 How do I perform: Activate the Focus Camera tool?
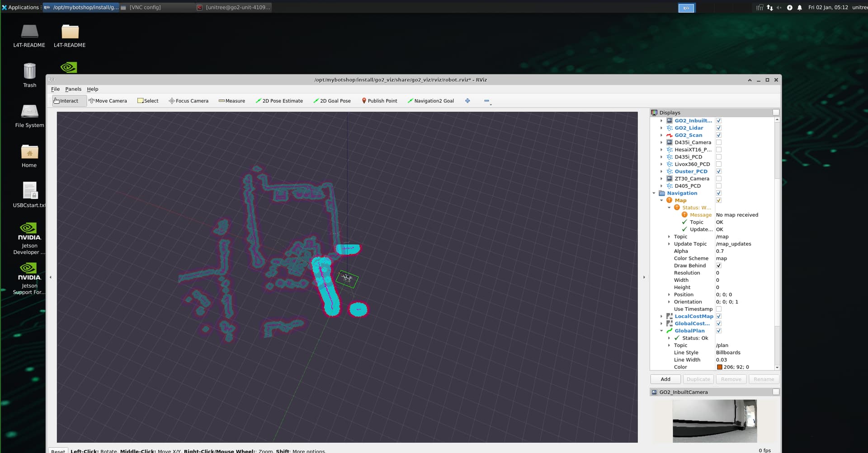[189, 101]
